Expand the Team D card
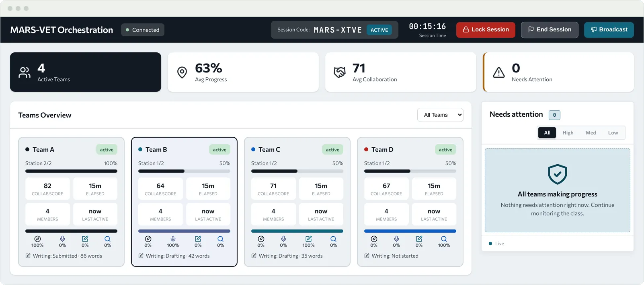 coord(410,202)
